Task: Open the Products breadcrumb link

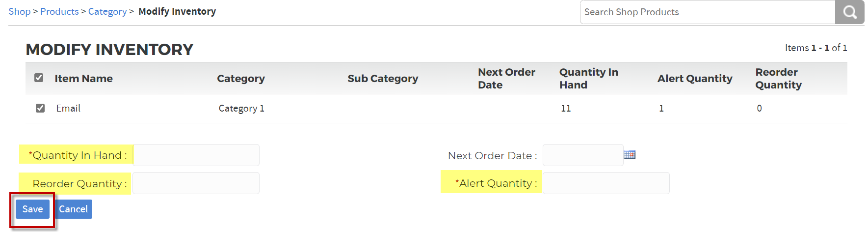Action: point(59,11)
